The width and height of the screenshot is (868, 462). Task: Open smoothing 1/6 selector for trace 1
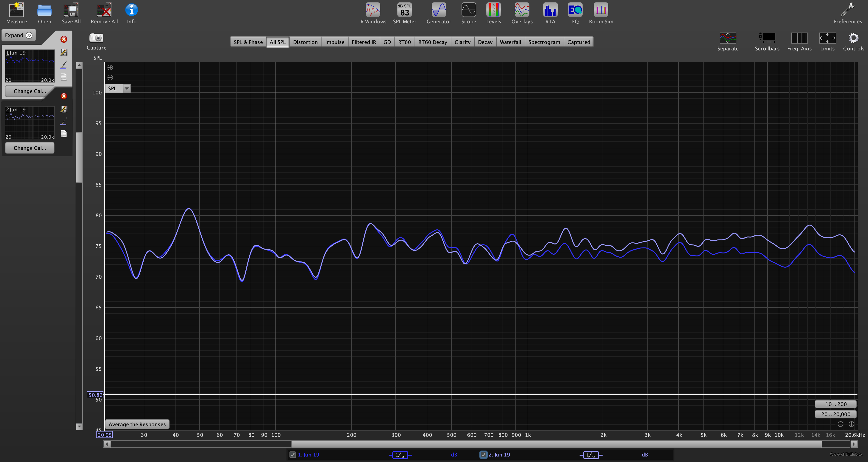coord(400,455)
